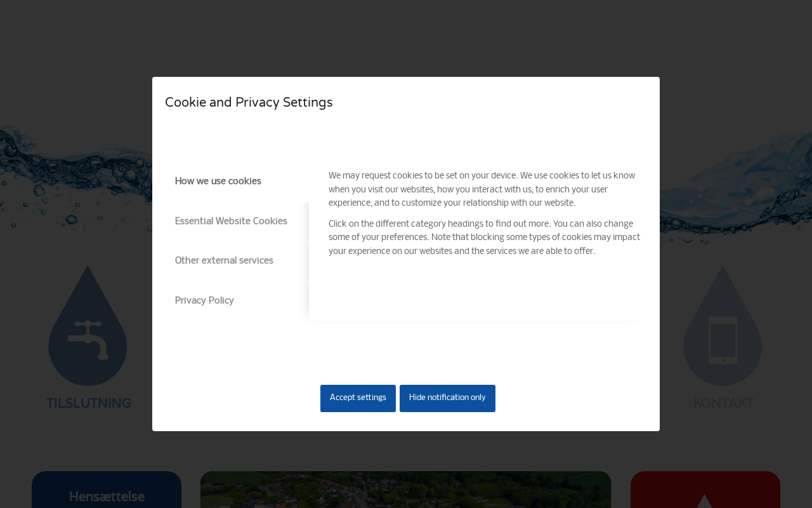Open the How we use cookies tab
The image size is (812, 508).
(x=218, y=182)
